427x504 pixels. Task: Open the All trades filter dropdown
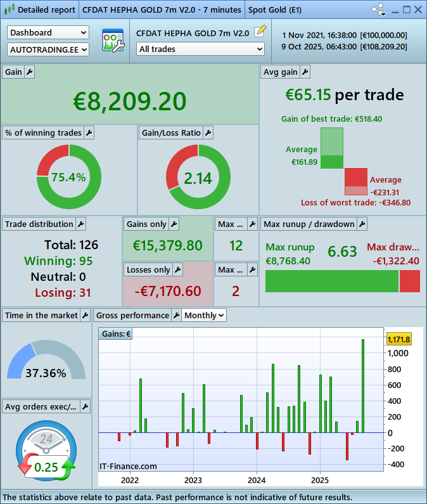[200, 49]
